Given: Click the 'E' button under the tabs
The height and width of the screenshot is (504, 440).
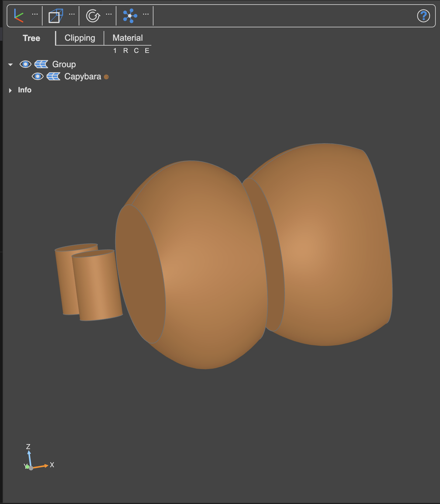Looking at the screenshot, I should [x=147, y=51].
